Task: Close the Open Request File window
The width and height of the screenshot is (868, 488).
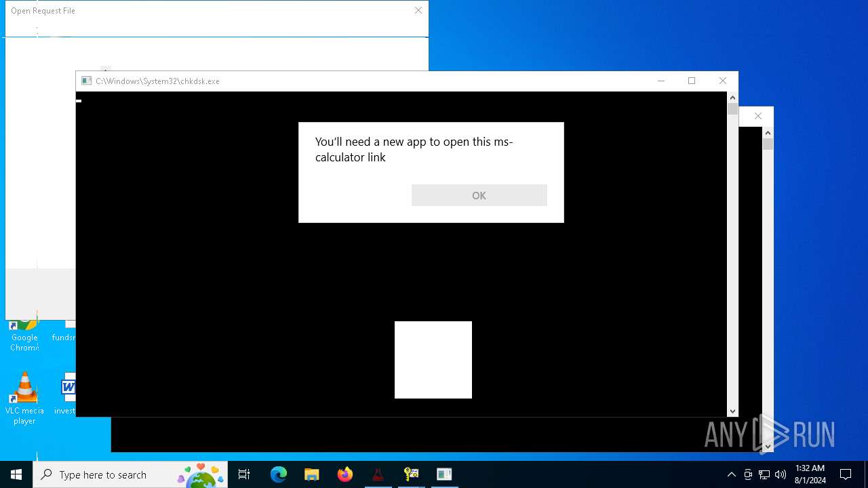Action: [x=418, y=10]
